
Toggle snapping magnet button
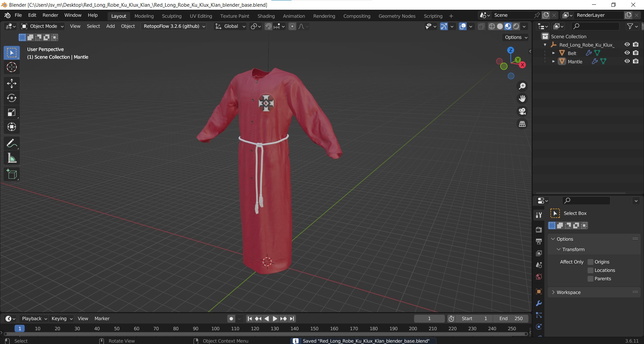pos(268,26)
